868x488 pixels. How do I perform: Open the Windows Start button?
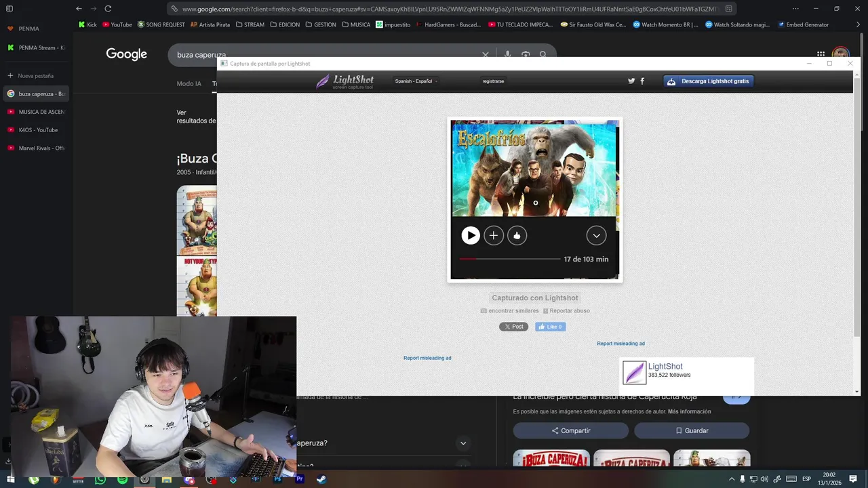(10, 479)
